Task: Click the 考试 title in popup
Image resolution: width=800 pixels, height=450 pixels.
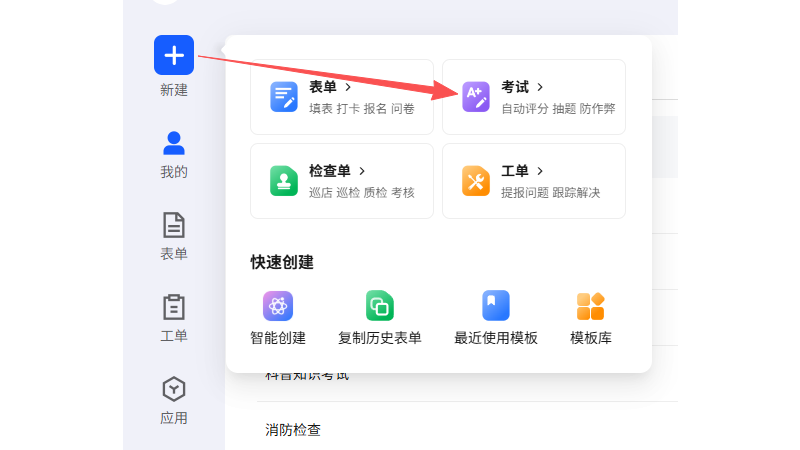Action: coord(515,87)
